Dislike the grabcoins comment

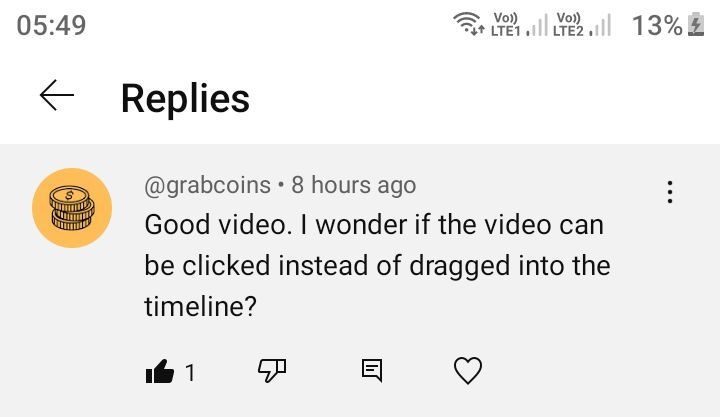tap(272, 372)
